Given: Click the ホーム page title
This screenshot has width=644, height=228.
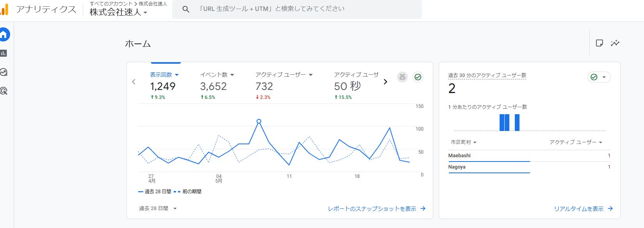Looking at the screenshot, I should [x=138, y=44].
